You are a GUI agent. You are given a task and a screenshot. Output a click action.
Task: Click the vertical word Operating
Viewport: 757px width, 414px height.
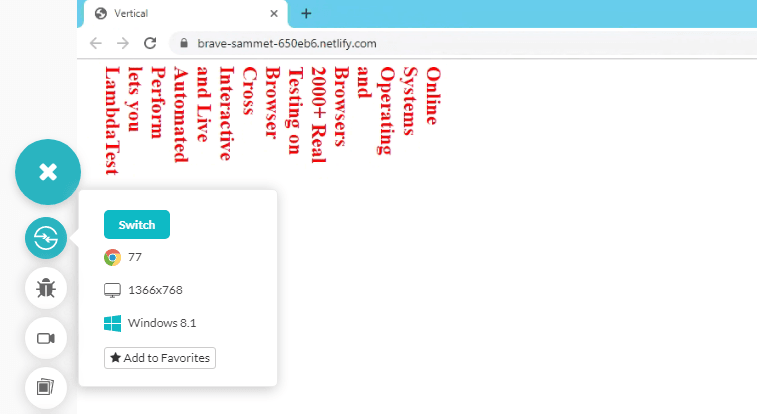pyautogui.click(x=386, y=110)
